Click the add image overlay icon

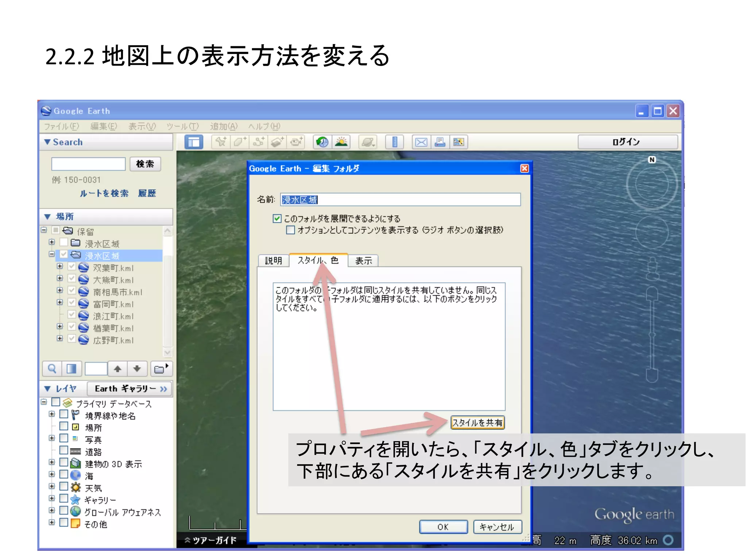pos(278,142)
